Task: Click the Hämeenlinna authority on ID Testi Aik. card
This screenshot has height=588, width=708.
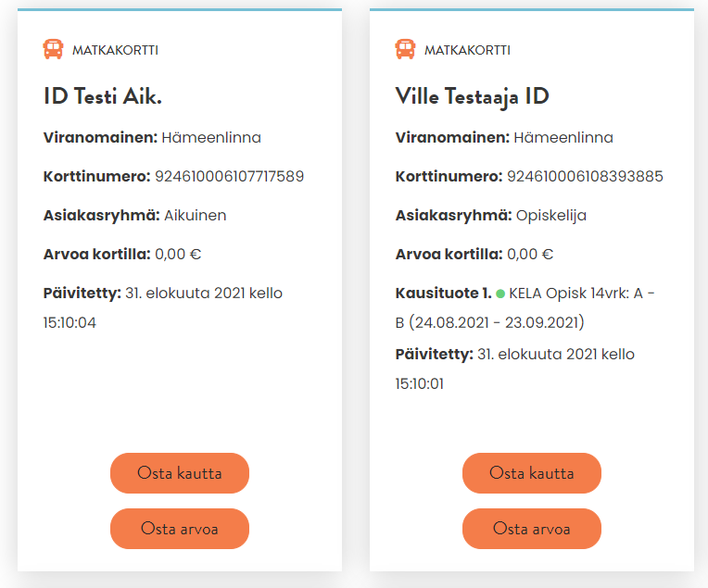Action: pyautogui.click(x=211, y=137)
